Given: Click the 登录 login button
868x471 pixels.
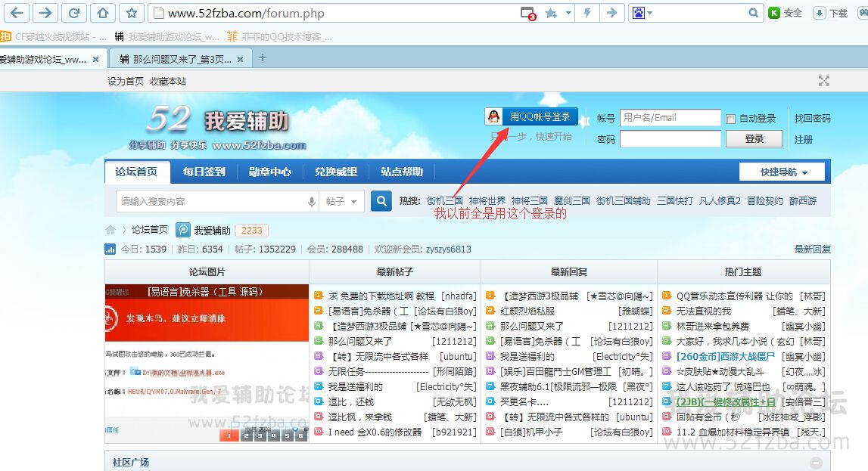Looking at the screenshot, I should (x=754, y=139).
